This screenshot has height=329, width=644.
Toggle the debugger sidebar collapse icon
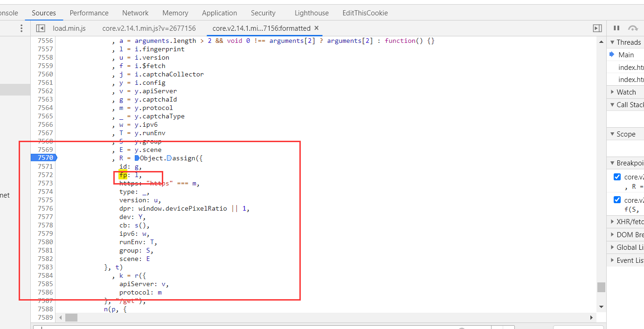pyautogui.click(x=597, y=28)
